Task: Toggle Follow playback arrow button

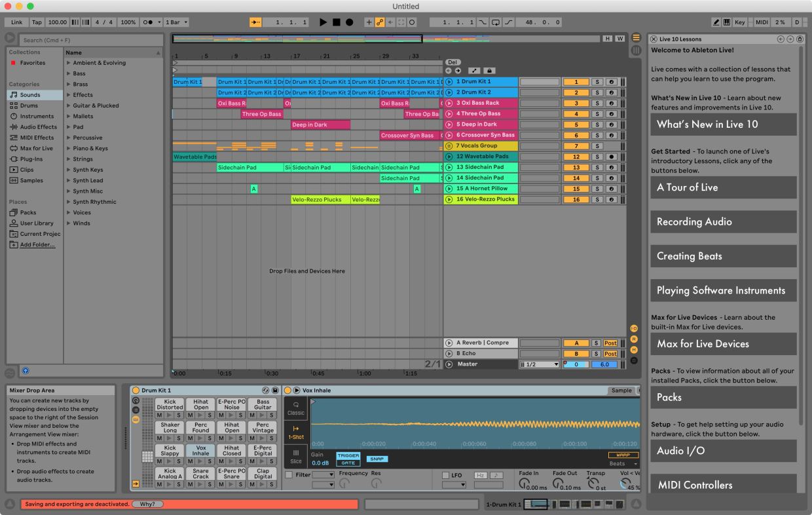Action: pos(255,22)
